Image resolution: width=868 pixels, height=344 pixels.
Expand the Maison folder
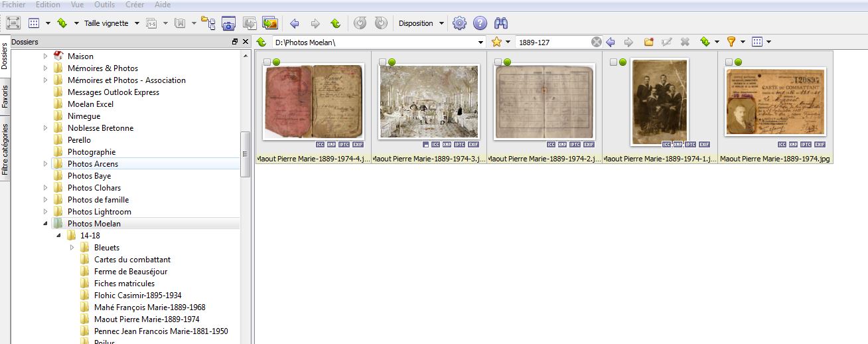pos(45,56)
